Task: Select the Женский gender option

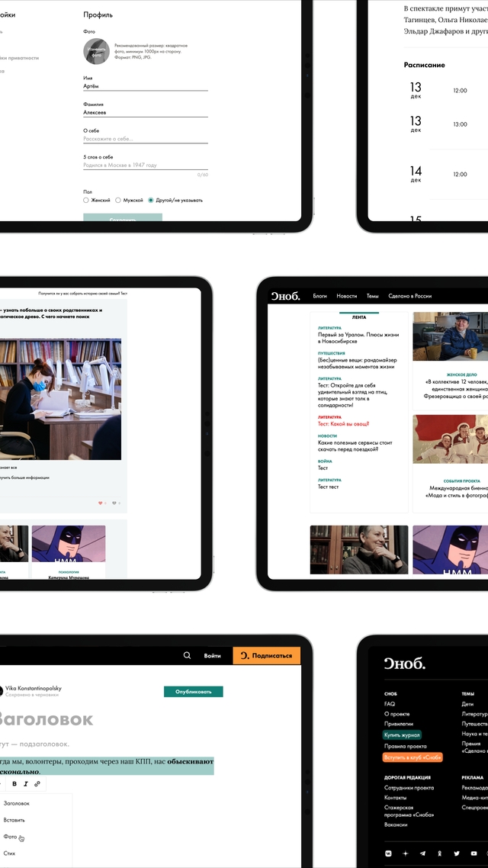Action: coord(97,201)
